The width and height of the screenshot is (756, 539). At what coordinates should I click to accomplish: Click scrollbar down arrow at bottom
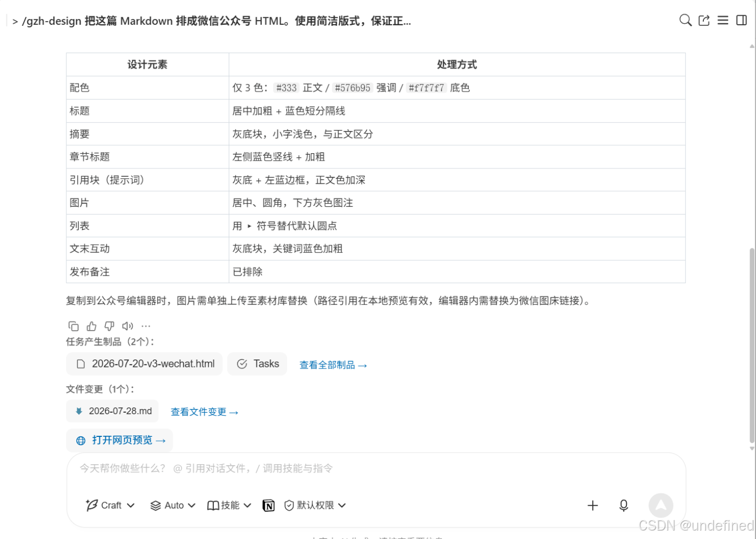point(752,449)
